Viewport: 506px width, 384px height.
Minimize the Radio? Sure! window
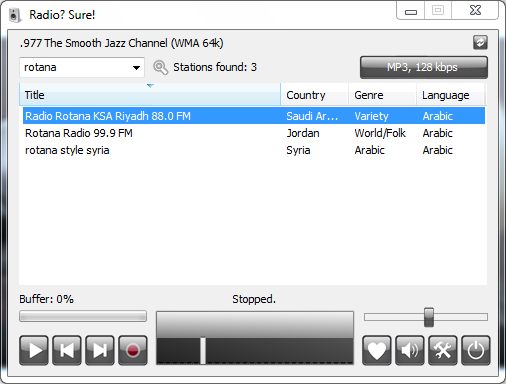(411, 11)
